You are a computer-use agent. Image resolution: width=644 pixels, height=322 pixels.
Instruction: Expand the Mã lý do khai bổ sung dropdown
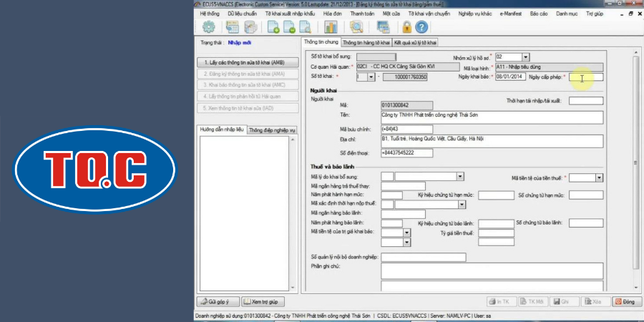coord(459,176)
